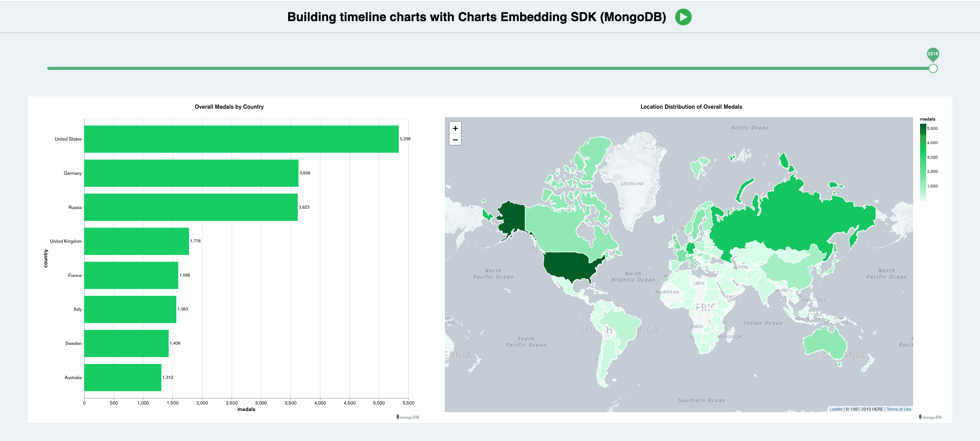This screenshot has height=441, width=980.
Task: Zoom out on the map
Action: [455, 139]
